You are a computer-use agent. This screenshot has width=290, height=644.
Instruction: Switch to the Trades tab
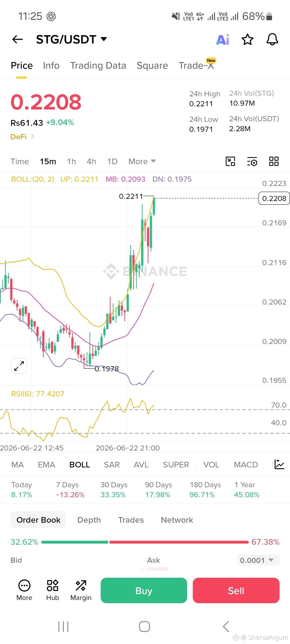[x=131, y=520]
